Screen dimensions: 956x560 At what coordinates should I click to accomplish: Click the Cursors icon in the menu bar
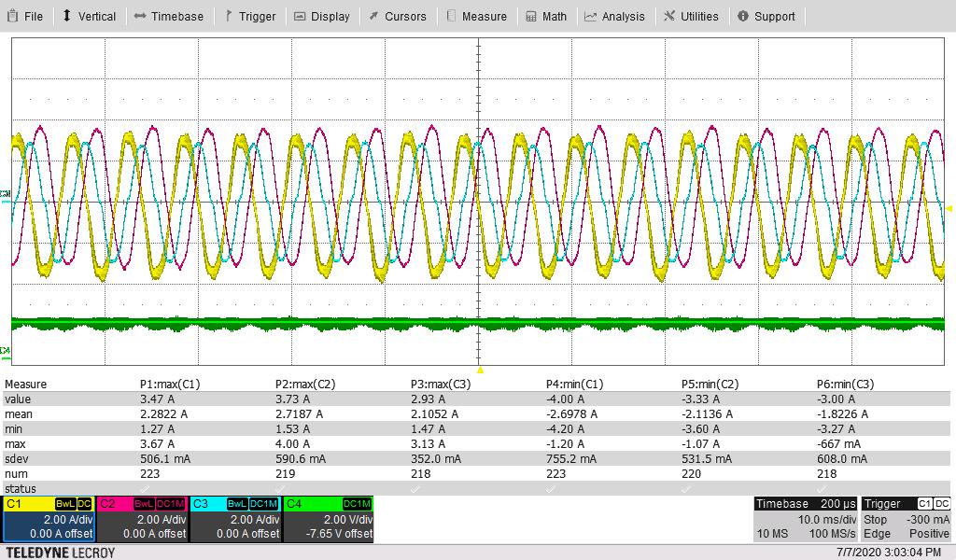pyautogui.click(x=372, y=15)
